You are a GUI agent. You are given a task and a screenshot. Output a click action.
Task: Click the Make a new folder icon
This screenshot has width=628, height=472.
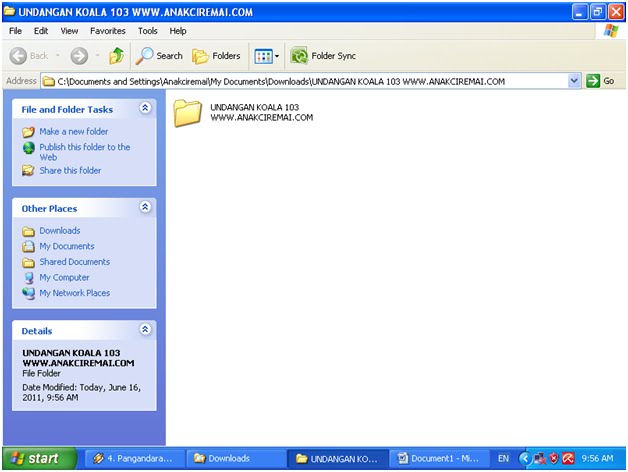[28, 132]
